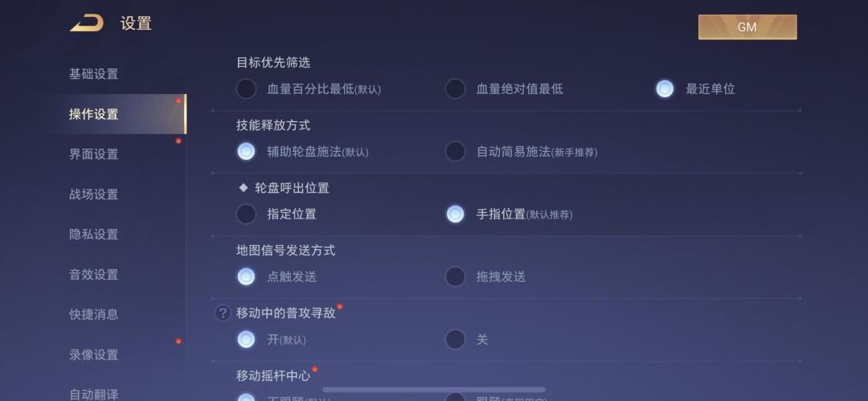Open the 基础设置 tab

(x=93, y=74)
